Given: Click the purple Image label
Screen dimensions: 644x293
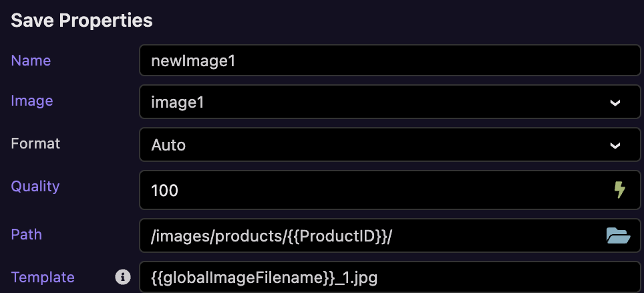Looking at the screenshot, I should point(31,101).
